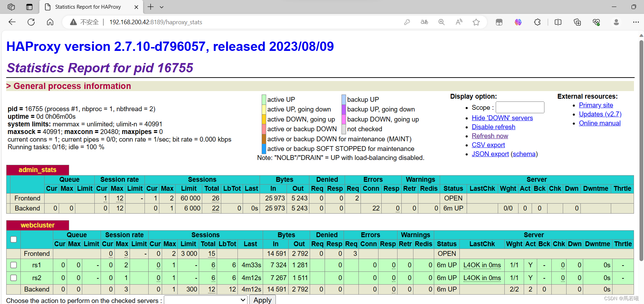The image size is (644, 304).
Task: Expand the tab search chevron
Action: coord(161,7)
